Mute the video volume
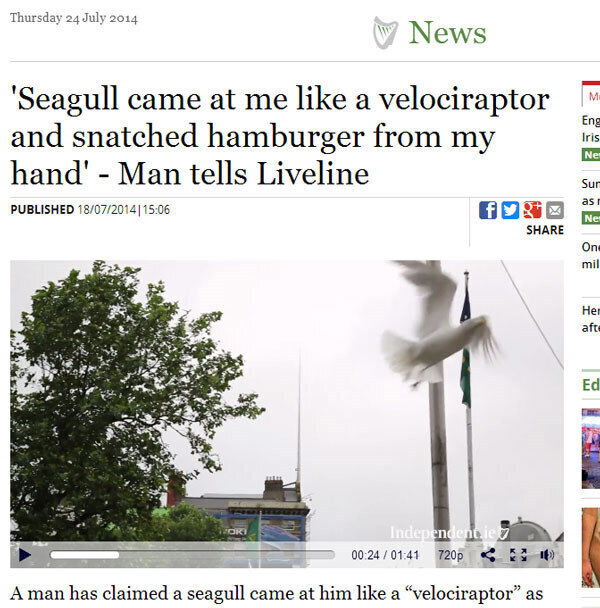Viewport: 600px width, 608px height. [x=547, y=555]
